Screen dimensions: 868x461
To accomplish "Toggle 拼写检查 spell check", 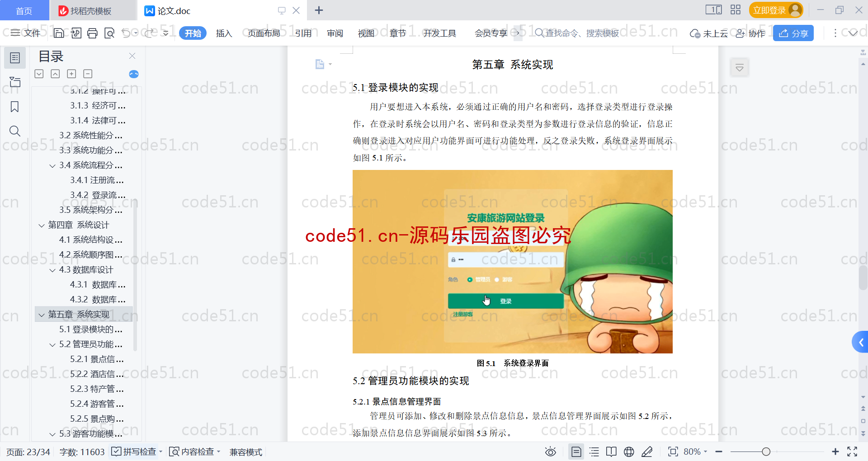I will click(134, 452).
